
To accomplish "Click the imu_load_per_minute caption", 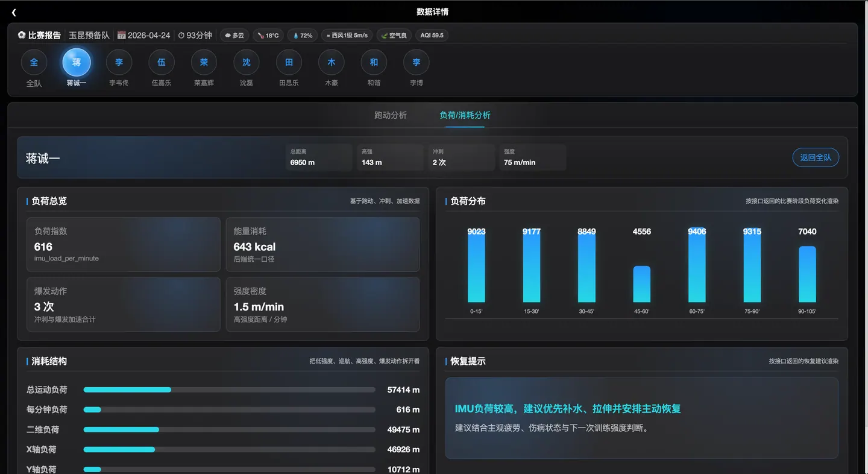I will [66, 259].
